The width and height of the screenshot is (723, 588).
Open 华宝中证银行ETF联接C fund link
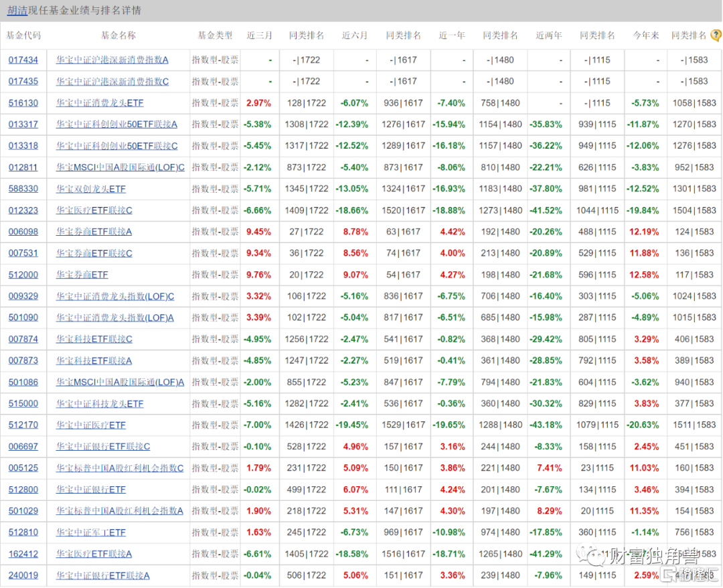click(x=103, y=447)
